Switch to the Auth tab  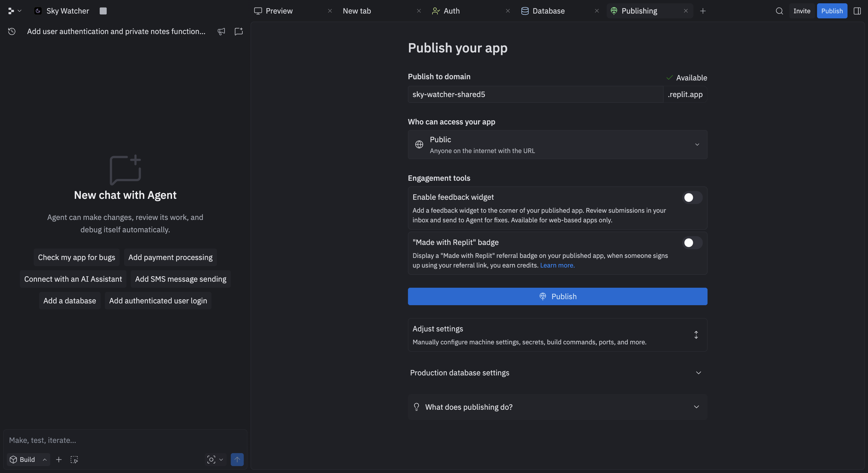(451, 11)
